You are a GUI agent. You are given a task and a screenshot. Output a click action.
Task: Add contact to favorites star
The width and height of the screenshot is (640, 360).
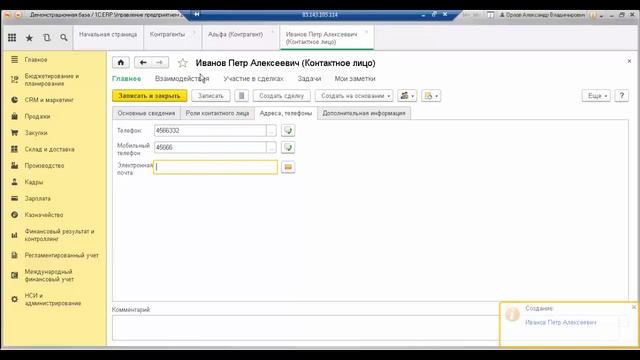[x=182, y=63]
